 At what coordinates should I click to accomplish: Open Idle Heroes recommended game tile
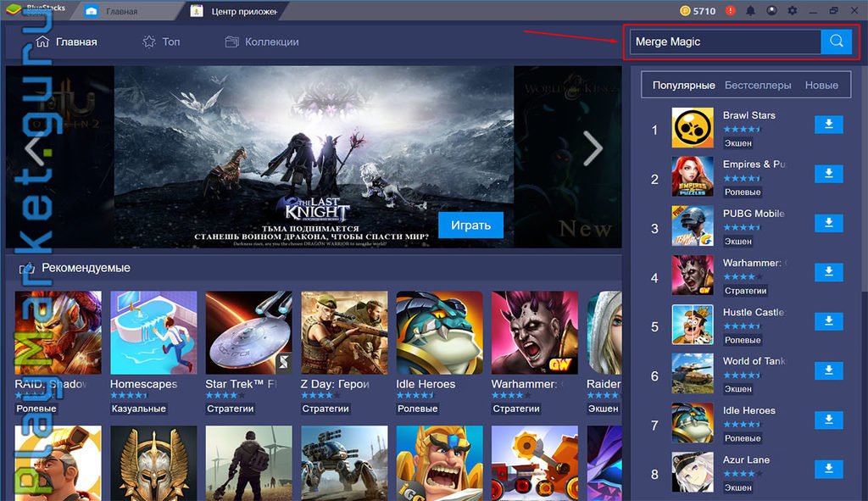[440, 332]
